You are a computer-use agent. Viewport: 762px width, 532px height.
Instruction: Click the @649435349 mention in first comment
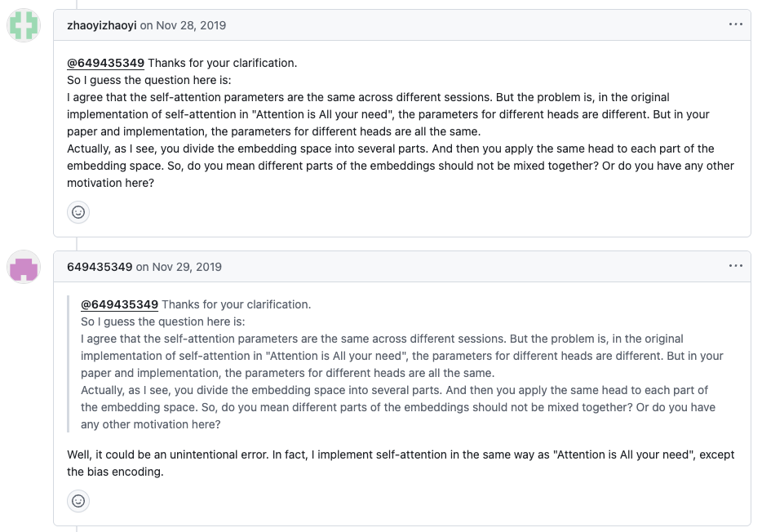tap(105, 63)
